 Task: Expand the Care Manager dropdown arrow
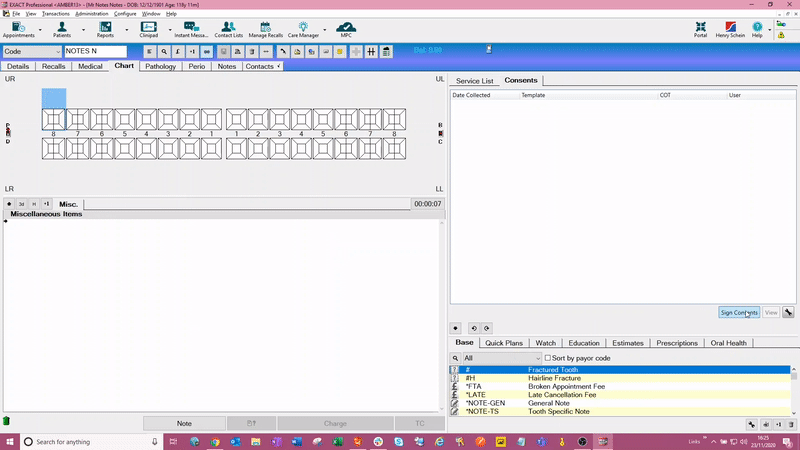(x=324, y=30)
